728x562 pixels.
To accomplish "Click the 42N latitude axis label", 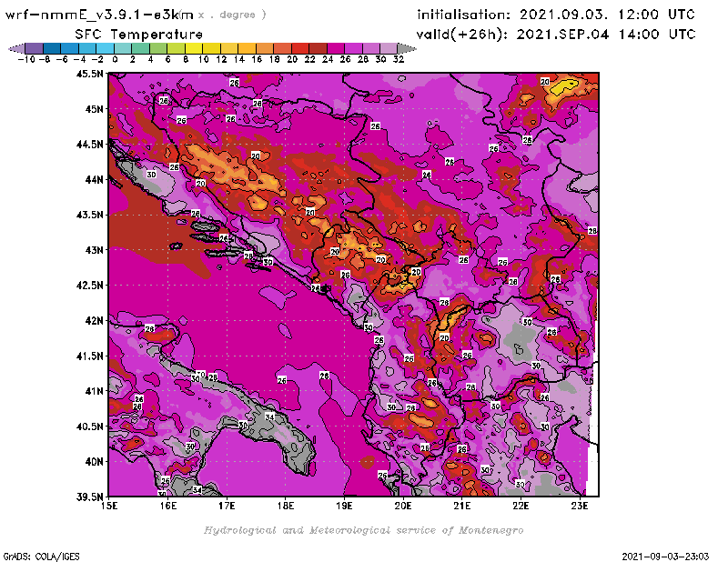I will [x=94, y=320].
